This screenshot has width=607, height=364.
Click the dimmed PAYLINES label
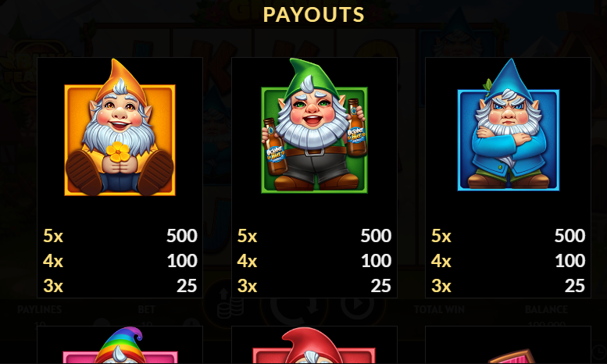click(40, 309)
